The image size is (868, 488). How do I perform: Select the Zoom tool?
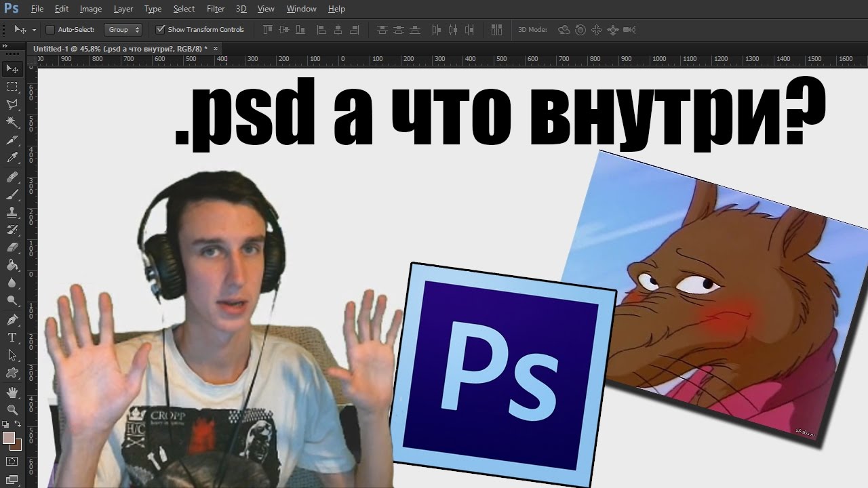(x=12, y=409)
